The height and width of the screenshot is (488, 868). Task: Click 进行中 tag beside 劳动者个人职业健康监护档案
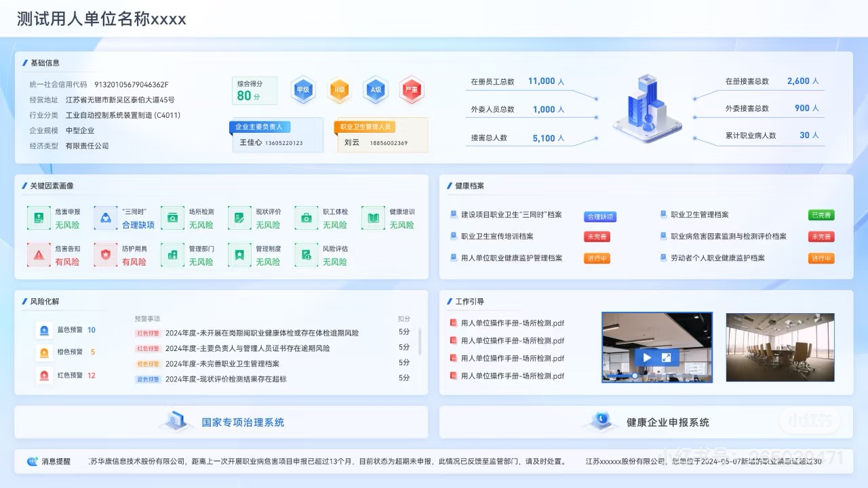tap(821, 258)
